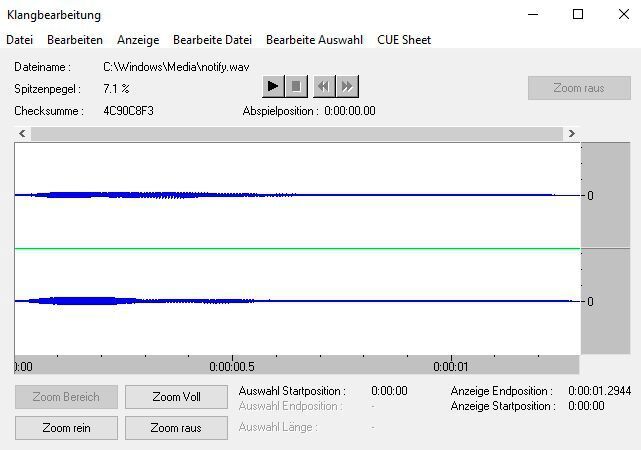
Task: Click the lower channel waveform
Action: click(298, 301)
